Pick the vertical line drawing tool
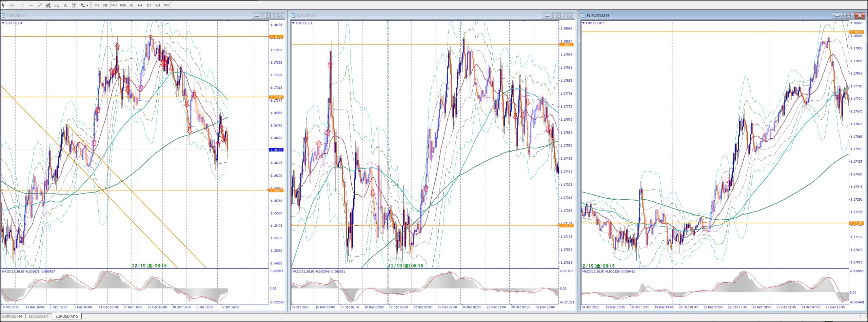The image size is (868, 322). (22, 5)
